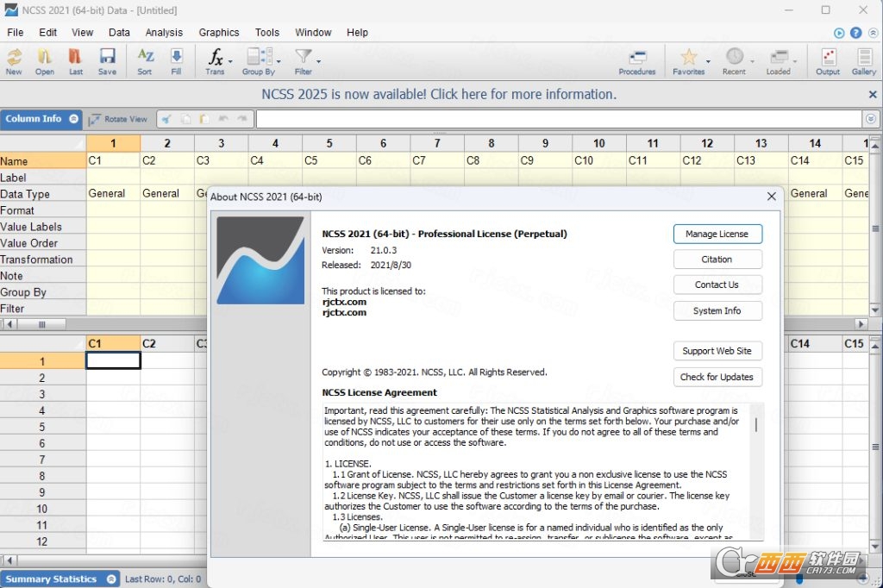Open the Group By dropdown arrow

pos(279,61)
